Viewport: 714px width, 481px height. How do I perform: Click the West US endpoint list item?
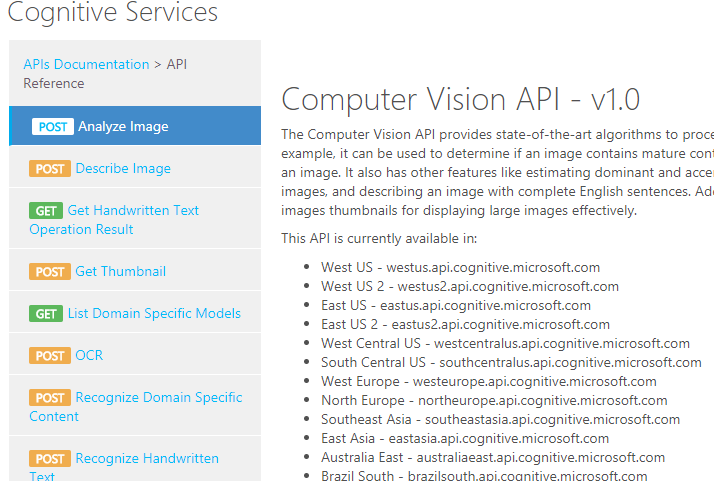[x=460, y=267]
